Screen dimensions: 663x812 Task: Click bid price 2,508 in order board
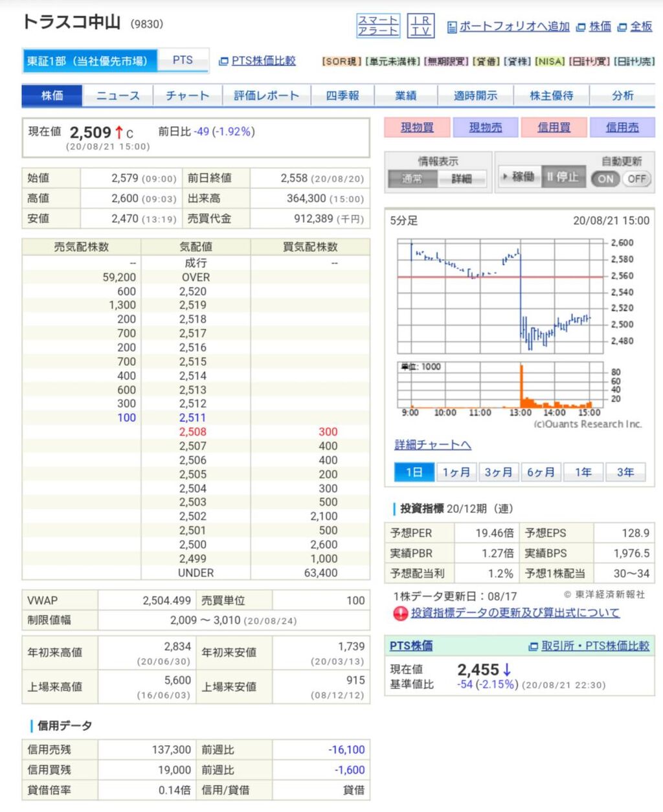click(x=193, y=432)
